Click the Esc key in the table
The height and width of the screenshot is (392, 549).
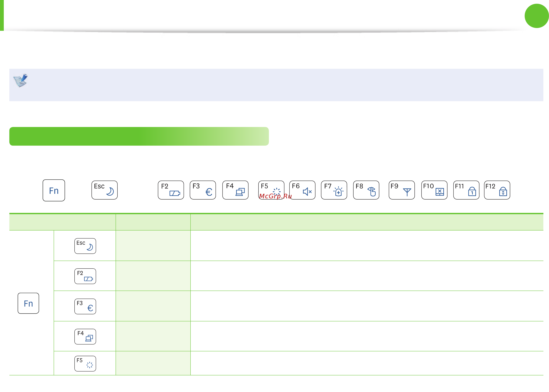[85, 246]
